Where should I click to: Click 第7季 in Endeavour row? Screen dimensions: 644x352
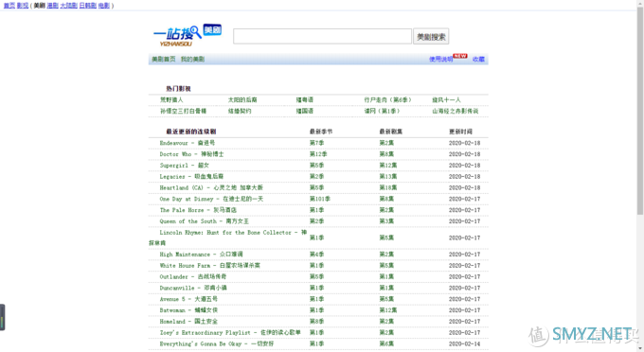[316, 143]
